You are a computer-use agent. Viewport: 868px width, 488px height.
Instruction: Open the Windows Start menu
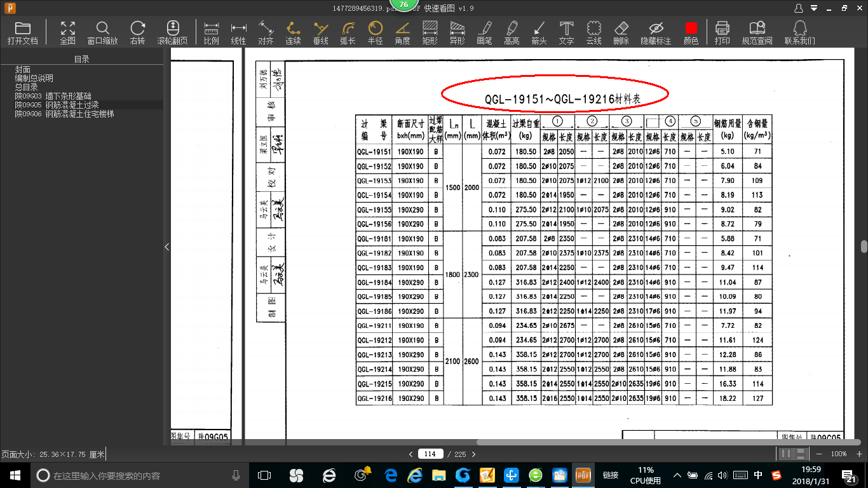point(15,475)
